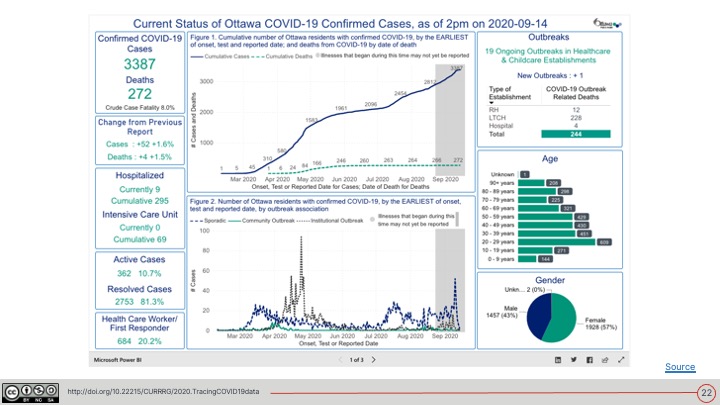Click the Ottawa Public Health logo
The height and width of the screenshot is (405, 720).
coord(607,23)
